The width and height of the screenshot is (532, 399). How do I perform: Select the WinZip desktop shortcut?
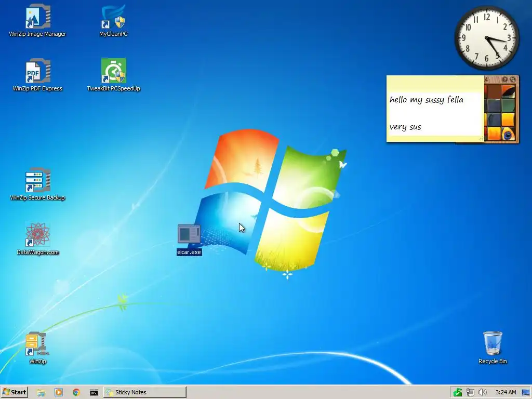tap(37, 348)
